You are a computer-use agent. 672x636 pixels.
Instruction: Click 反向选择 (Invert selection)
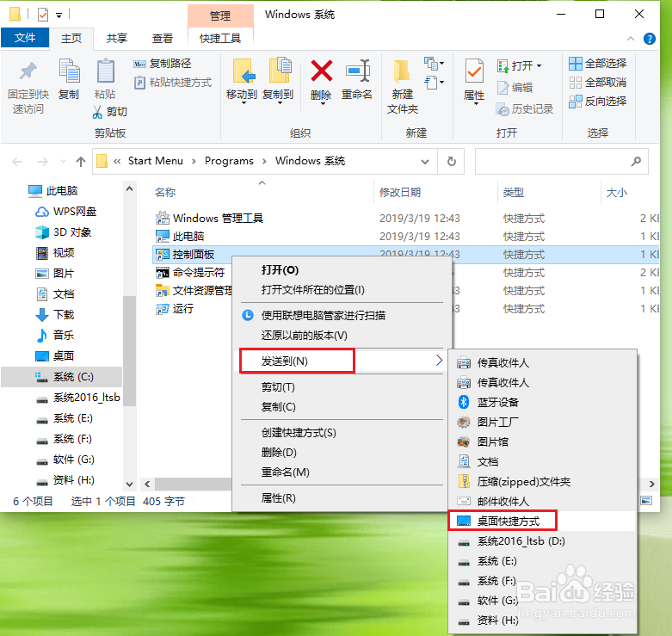tap(597, 102)
